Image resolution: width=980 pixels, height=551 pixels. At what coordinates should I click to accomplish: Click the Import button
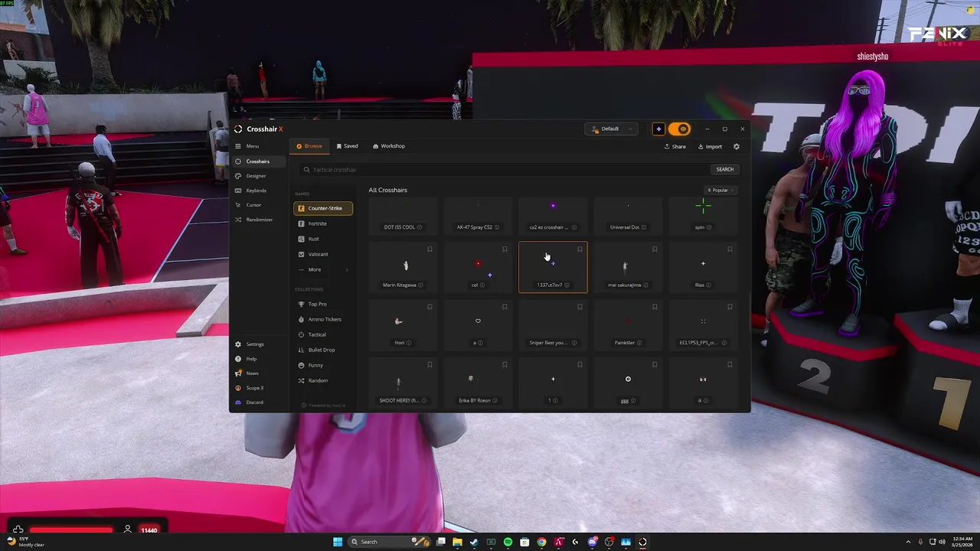pyautogui.click(x=710, y=146)
